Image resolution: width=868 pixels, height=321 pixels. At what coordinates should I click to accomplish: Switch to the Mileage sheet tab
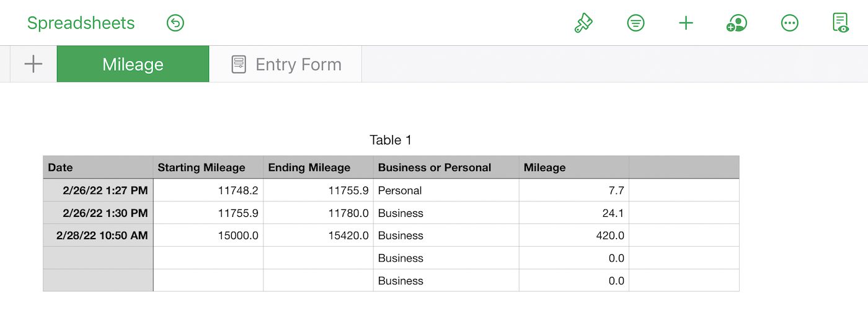pos(133,64)
